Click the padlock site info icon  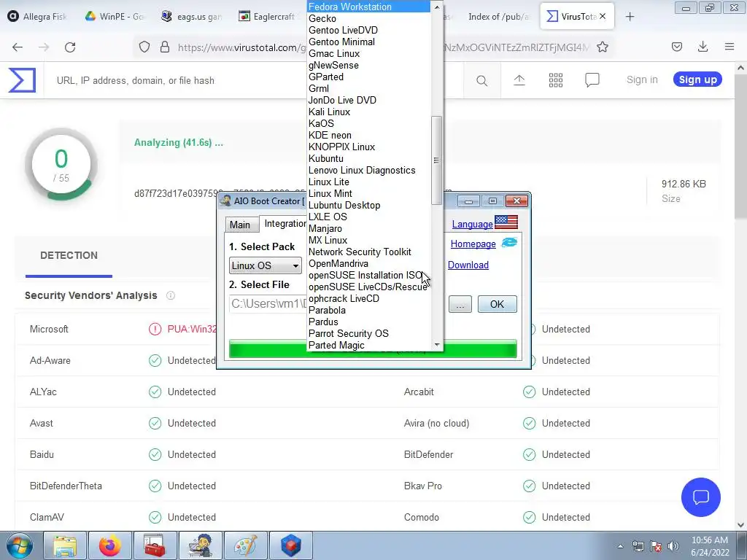click(x=165, y=47)
